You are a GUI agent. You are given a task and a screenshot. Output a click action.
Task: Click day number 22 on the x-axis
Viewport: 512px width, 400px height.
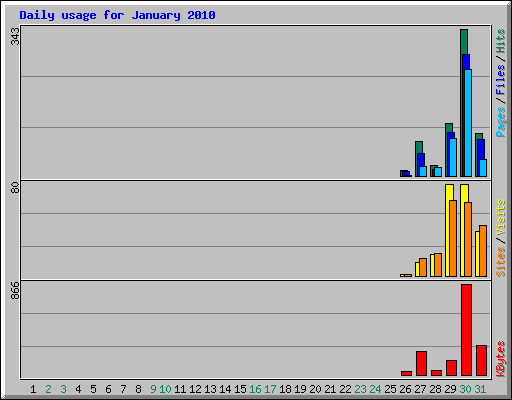click(x=345, y=389)
